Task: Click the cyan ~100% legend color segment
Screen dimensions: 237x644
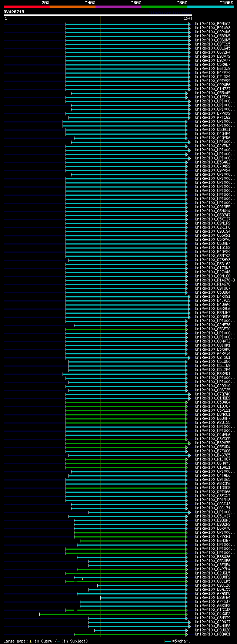Action: 210,7
